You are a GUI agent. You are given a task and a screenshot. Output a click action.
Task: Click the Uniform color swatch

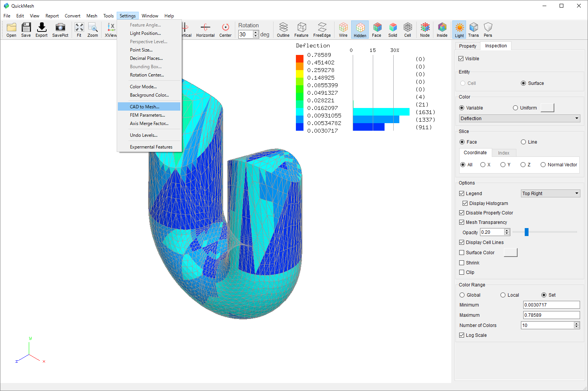point(547,108)
